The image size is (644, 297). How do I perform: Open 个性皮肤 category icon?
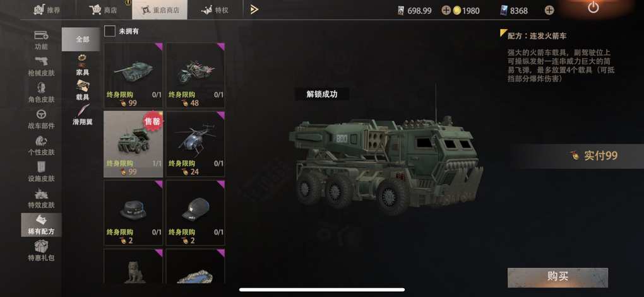[x=41, y=141]
